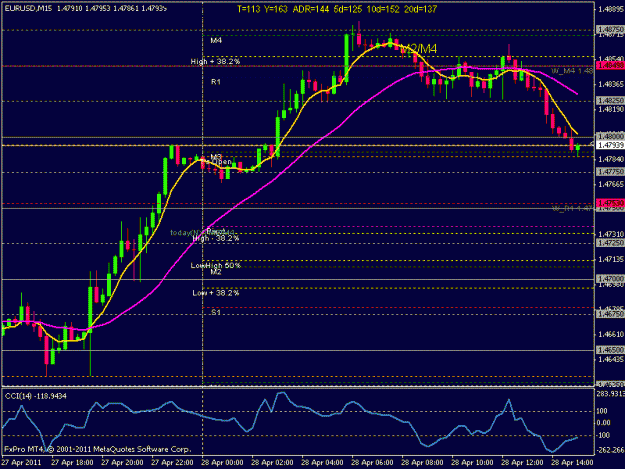The width and height of the screenshot is (625, 469).
Task: Click the 'Low + 38.2%' level label
Action: (x=216, y=293)
